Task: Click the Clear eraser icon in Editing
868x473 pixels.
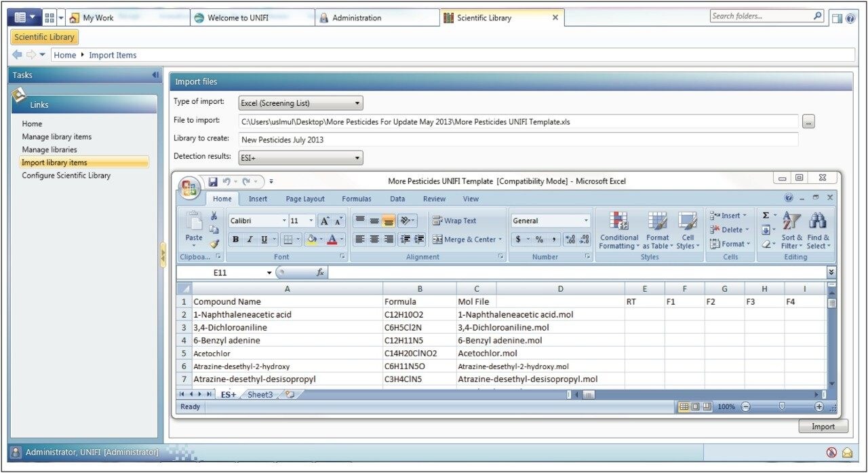Action: tap(768, 244)
